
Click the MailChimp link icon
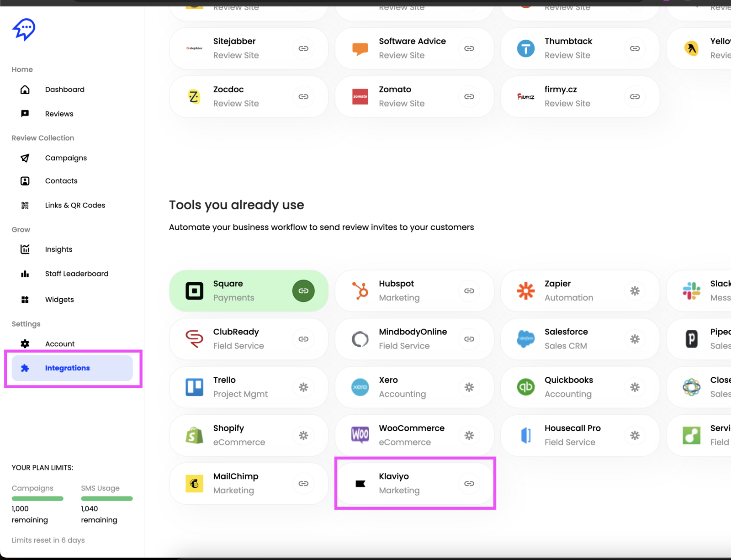pyautogui.click(x=303, y=484)
